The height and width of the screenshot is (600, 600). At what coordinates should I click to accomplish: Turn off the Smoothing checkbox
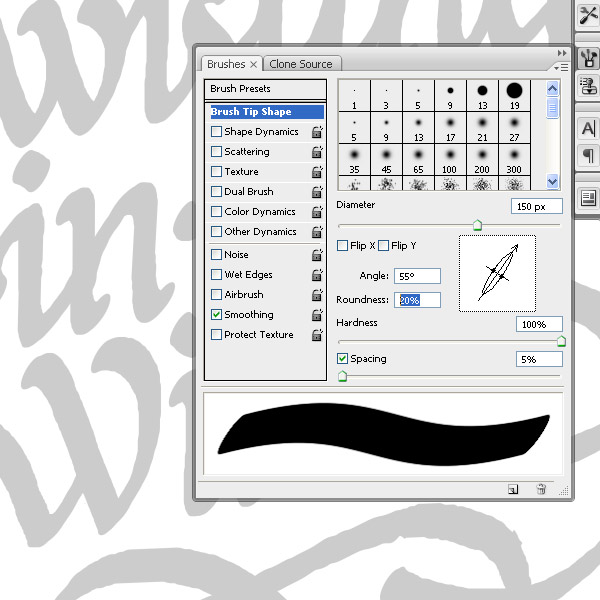pos(216,315)
